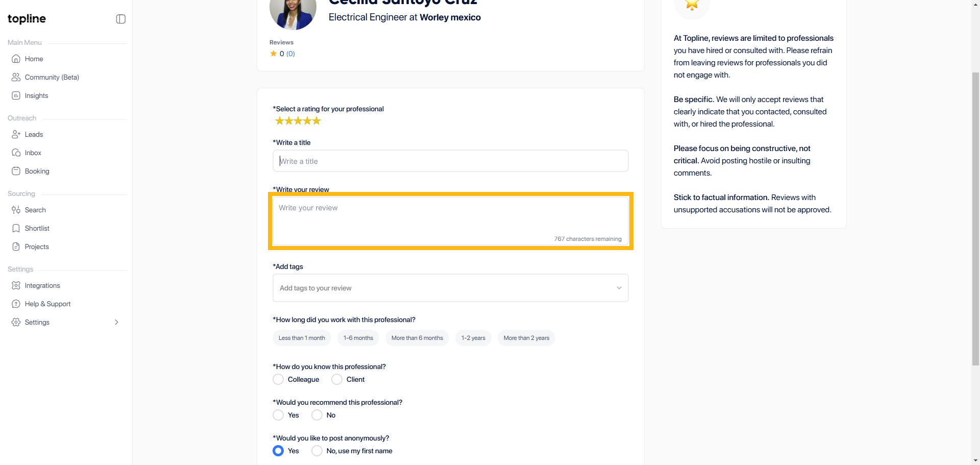
Task: Click the dropdown arrow in tags field
Action: pos(619,288)
